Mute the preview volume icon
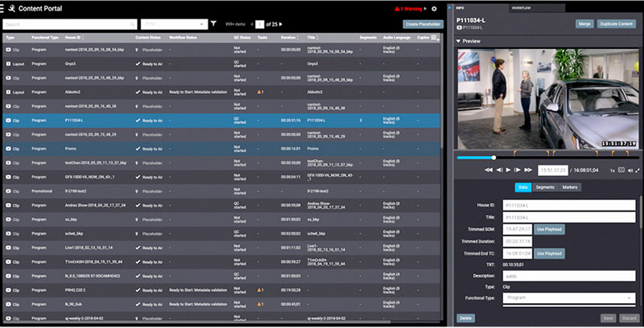644x328 pixels. 630,170
